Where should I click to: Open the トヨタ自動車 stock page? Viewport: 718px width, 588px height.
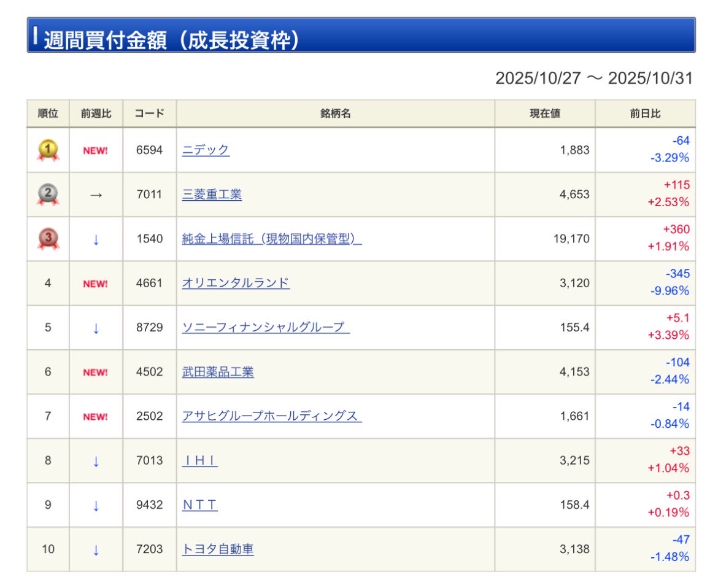click(218, 549)
